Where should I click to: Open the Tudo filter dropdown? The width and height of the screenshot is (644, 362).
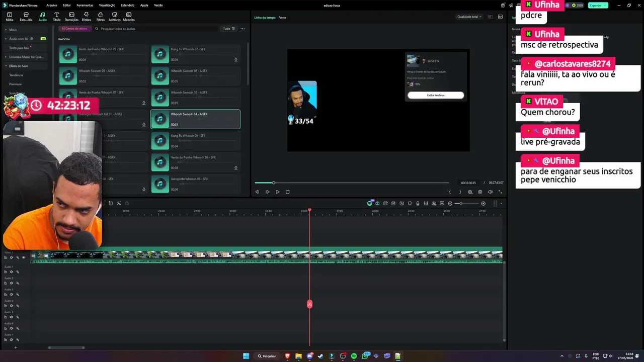pos(229,29)
